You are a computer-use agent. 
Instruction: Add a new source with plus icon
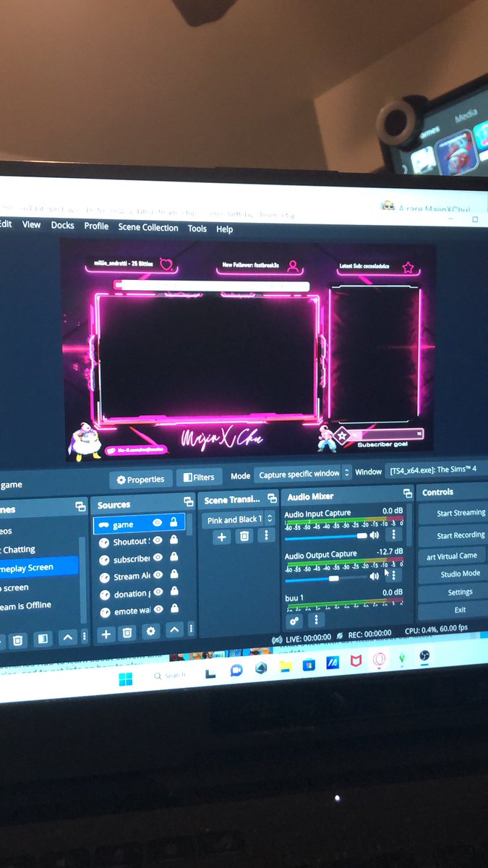pos(106,634)
